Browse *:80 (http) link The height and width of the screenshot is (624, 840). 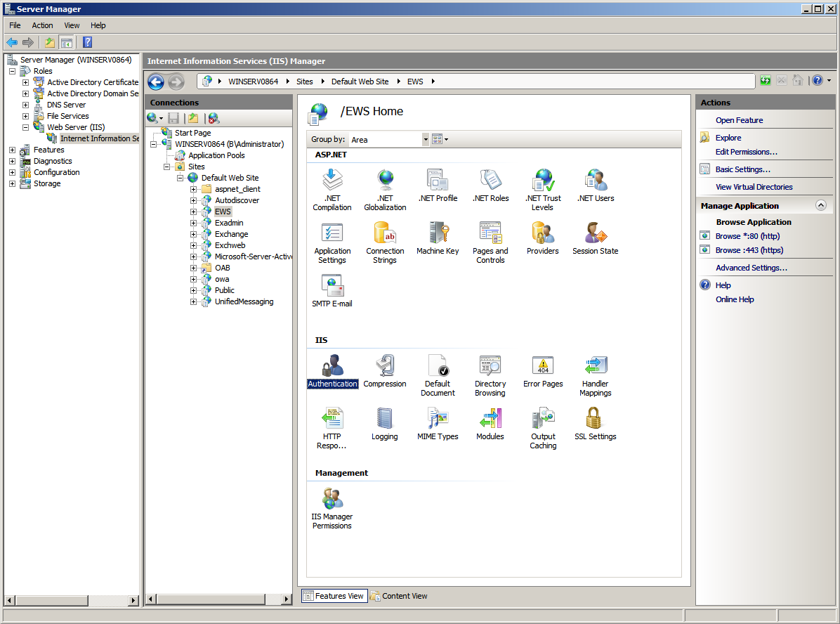point(747,236)
